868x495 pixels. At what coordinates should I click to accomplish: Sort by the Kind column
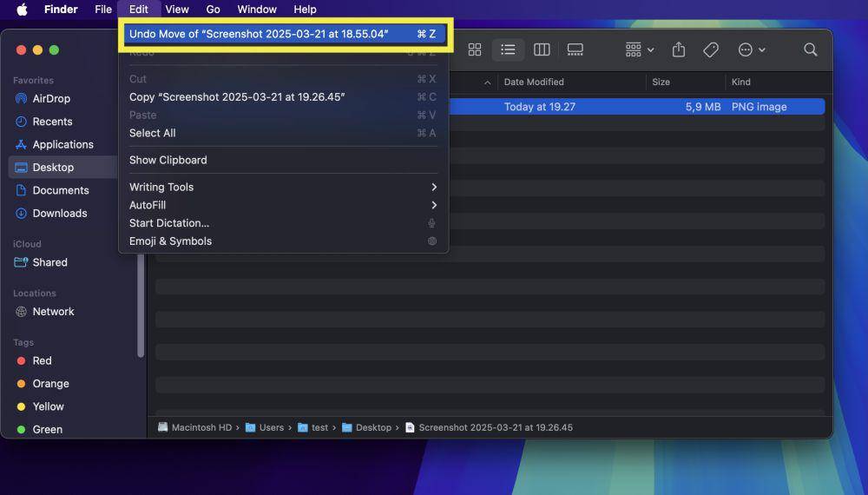click(x=740, y=82)
